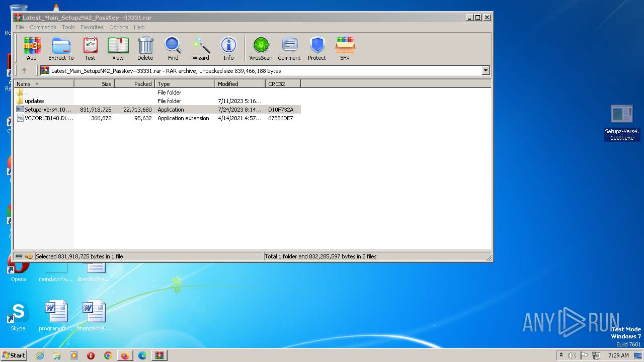Screen dimensions: 644x362
Task: Open the Favorites menu
Action: 92,27
